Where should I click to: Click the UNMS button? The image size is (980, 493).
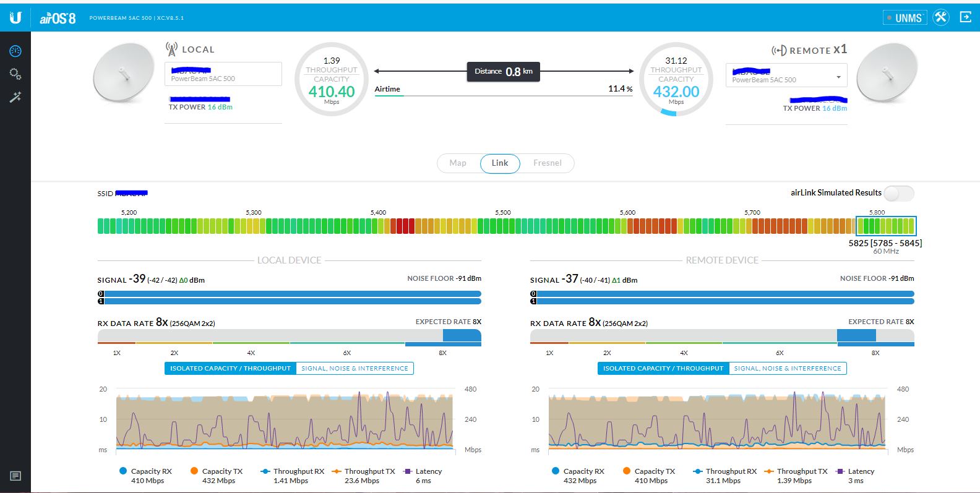point(905,18)
